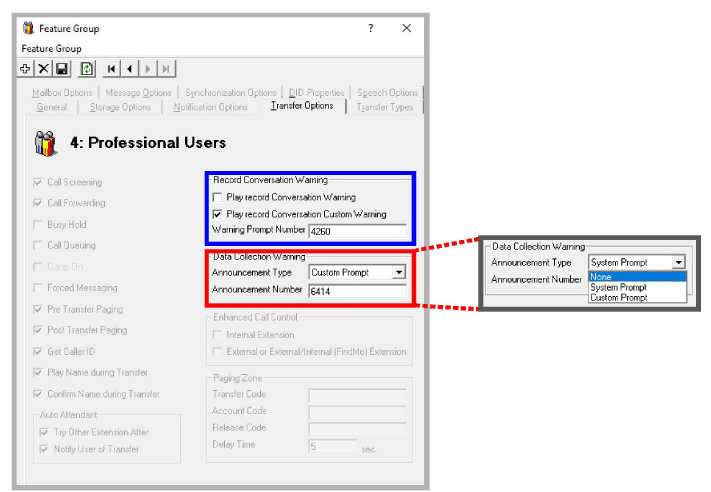Image resolution: width=711 pixels, height=492 pixels.
Task: Select the Transfer Options tab
Action: tap(302, 106)
